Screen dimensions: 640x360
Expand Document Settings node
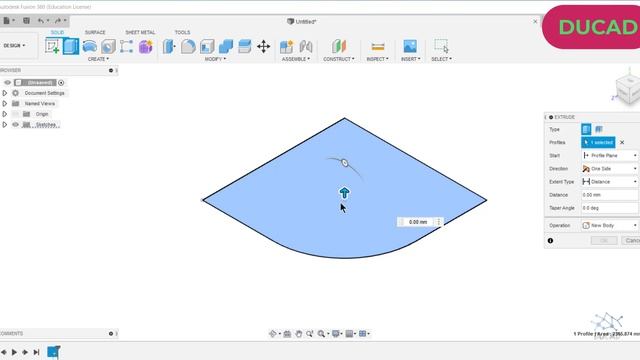click(4, 93)
